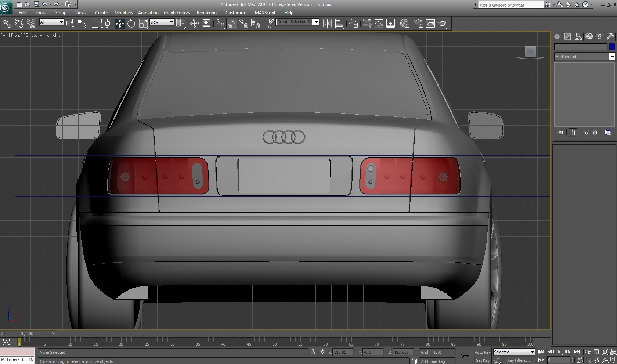The image size is (617, 364).
Task: Open the Material Editor
Action: pos(404,24)
